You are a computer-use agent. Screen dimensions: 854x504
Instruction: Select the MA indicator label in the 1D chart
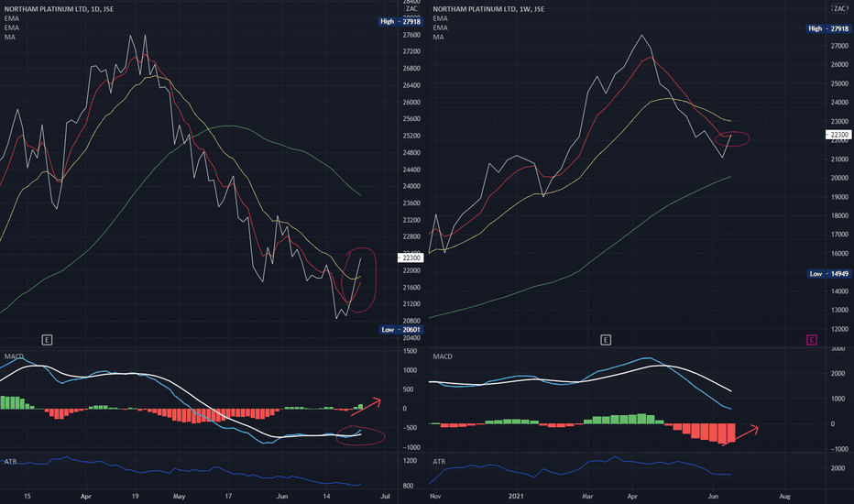click(10, 37)
